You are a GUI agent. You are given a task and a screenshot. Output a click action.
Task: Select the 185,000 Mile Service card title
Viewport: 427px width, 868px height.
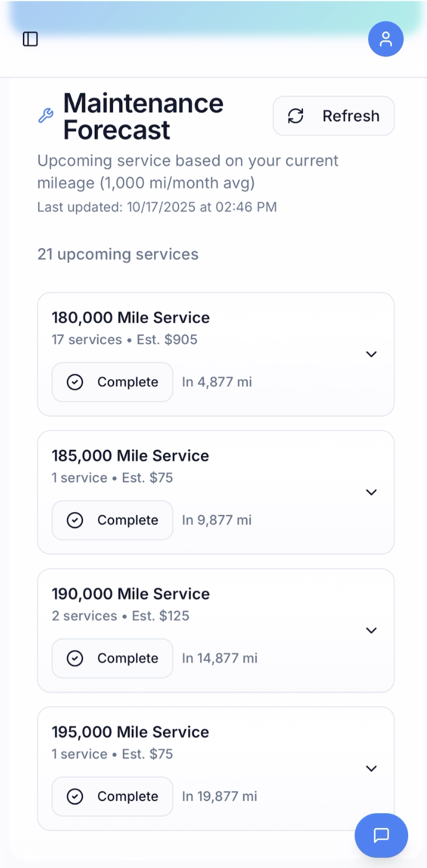[130, 456]
